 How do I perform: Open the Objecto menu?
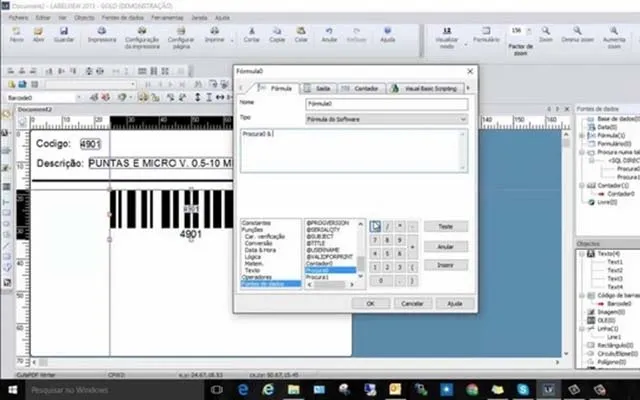click(84, 18)
